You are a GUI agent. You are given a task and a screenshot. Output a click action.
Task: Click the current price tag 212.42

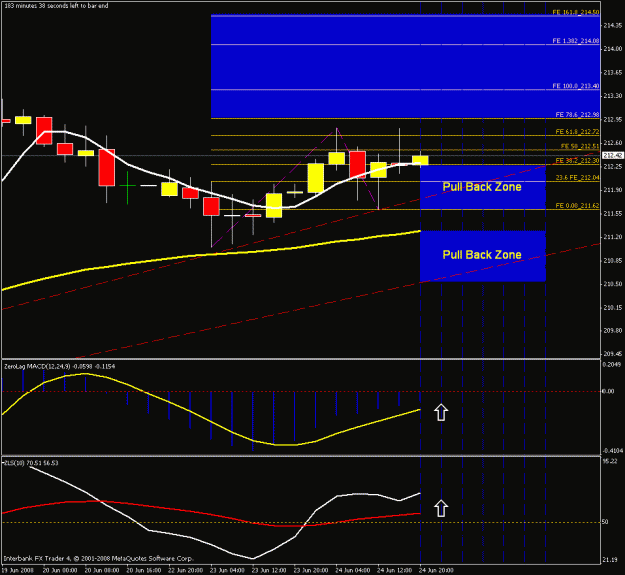pos(613,155)
